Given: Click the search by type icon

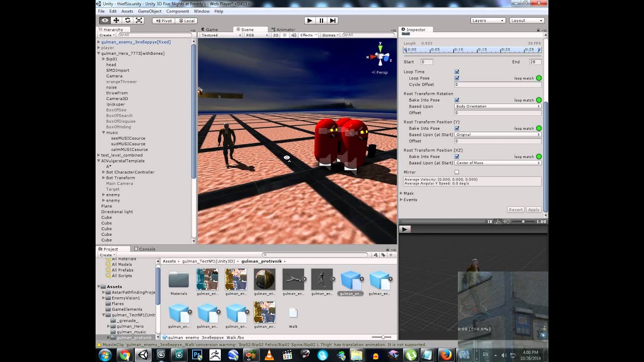Looking at the screenshot, I should tap(375, 255).
